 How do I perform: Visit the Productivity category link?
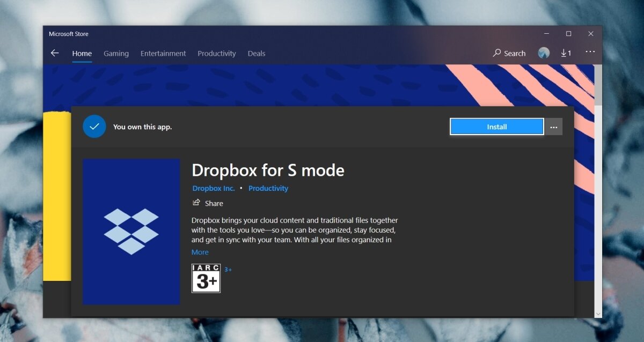tap(268, 188)
